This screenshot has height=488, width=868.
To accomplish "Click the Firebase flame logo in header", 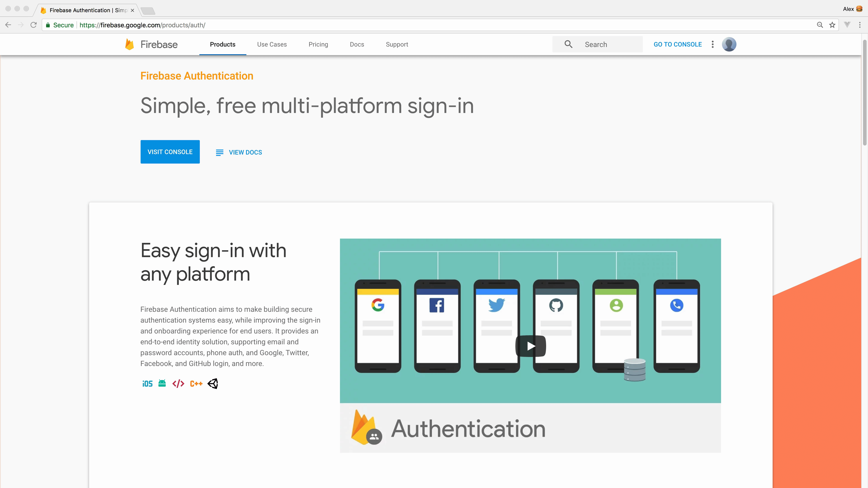I will click(x=129, y=45).
